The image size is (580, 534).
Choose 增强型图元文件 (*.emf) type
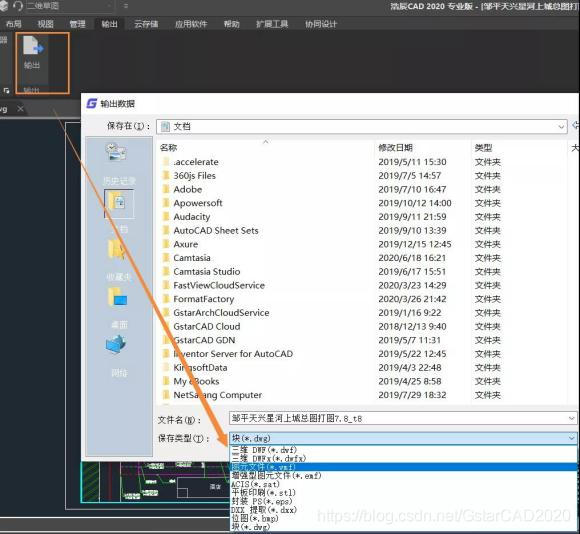point(403,475)
